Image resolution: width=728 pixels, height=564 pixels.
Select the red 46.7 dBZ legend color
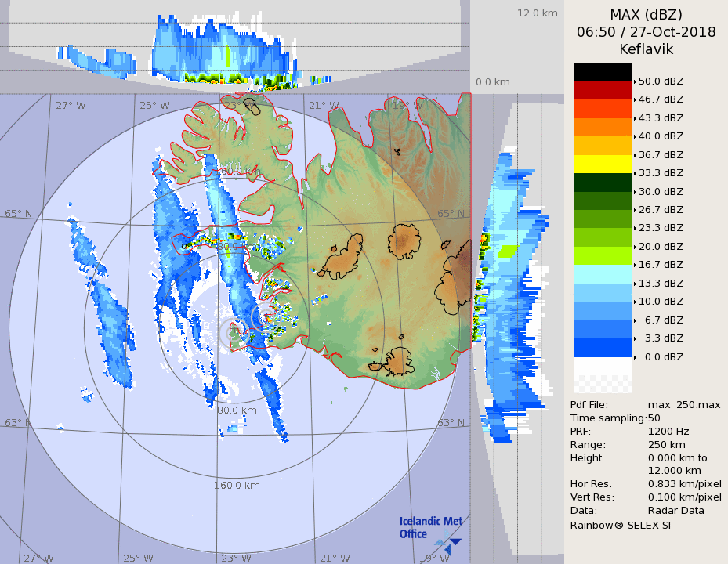tap(602, 90)
